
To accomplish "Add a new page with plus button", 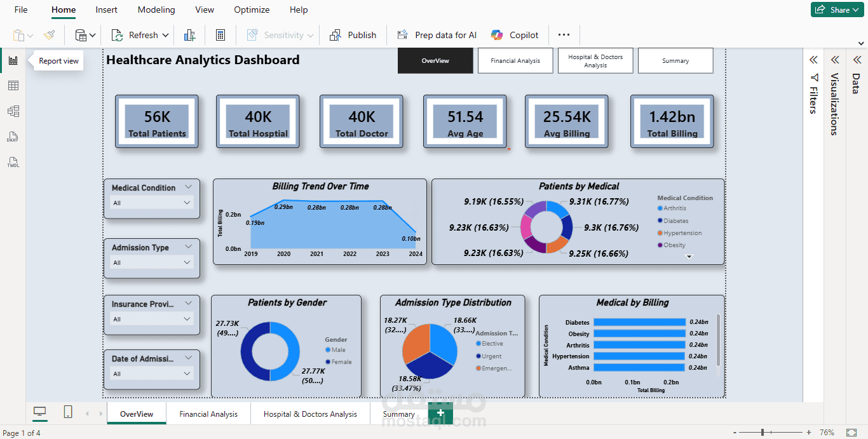I will (440, 413).
